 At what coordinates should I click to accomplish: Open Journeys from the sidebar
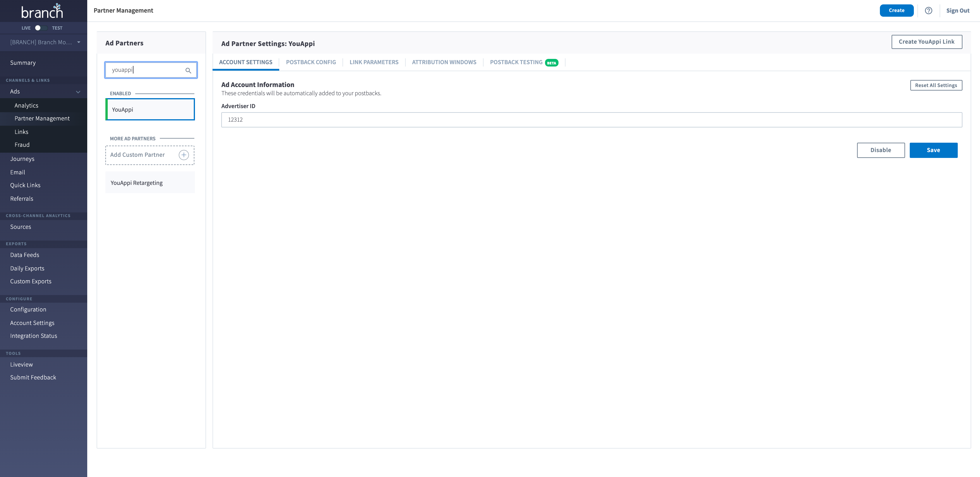click(22, 159)
